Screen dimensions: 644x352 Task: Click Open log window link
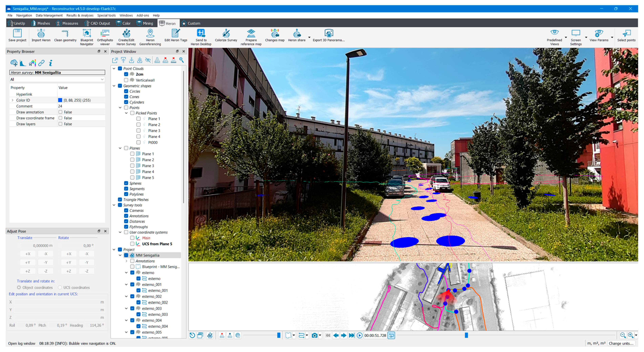pos(22,343)
